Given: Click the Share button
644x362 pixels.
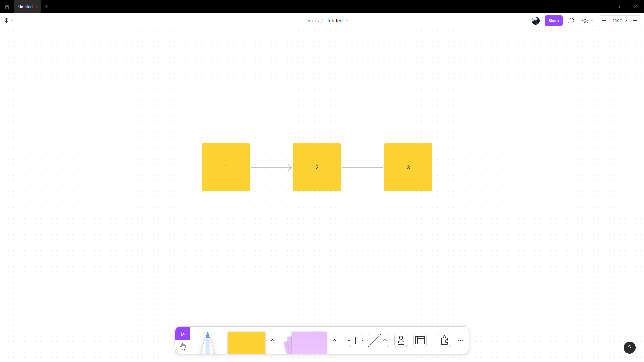Looking at the screenshot, I should point(553,21).
